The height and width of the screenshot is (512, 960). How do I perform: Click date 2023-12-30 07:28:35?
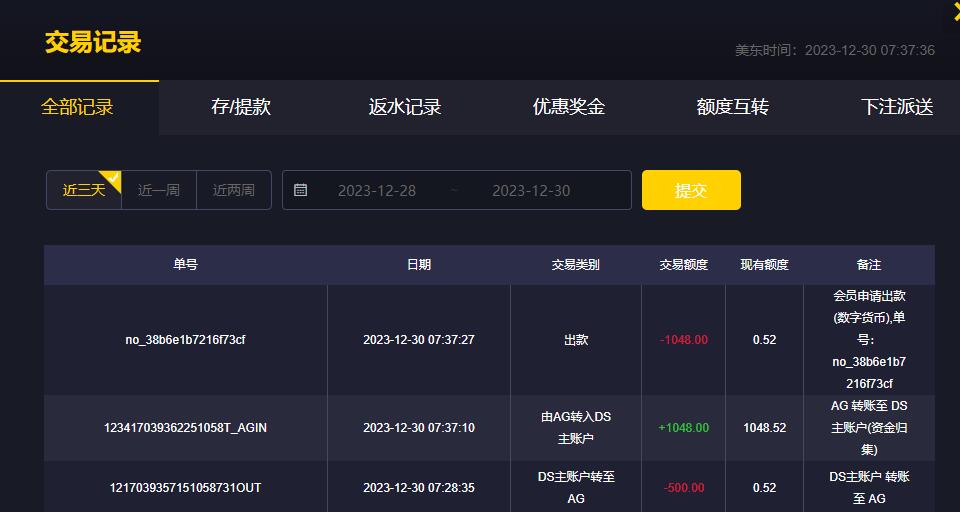coord(419,488)
